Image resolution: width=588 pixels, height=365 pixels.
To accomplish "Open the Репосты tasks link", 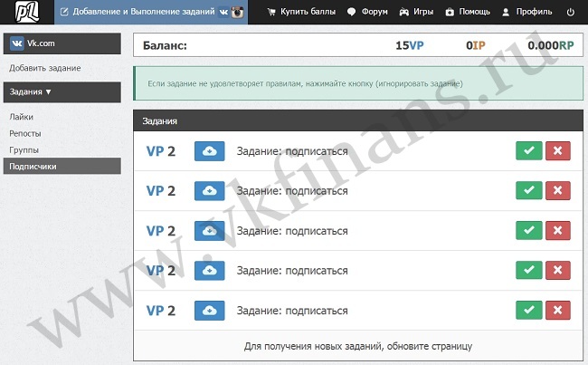I will [x=25, y=133].
